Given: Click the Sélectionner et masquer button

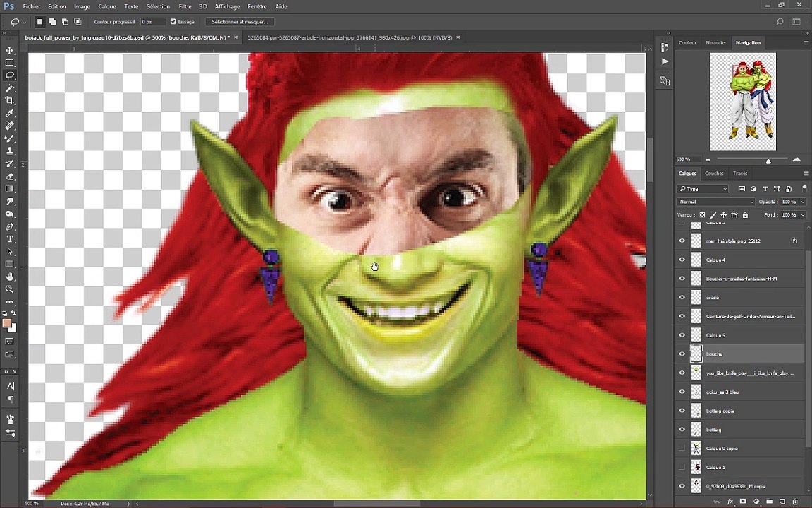Looking at the screenshot, I should coord(240,22).
